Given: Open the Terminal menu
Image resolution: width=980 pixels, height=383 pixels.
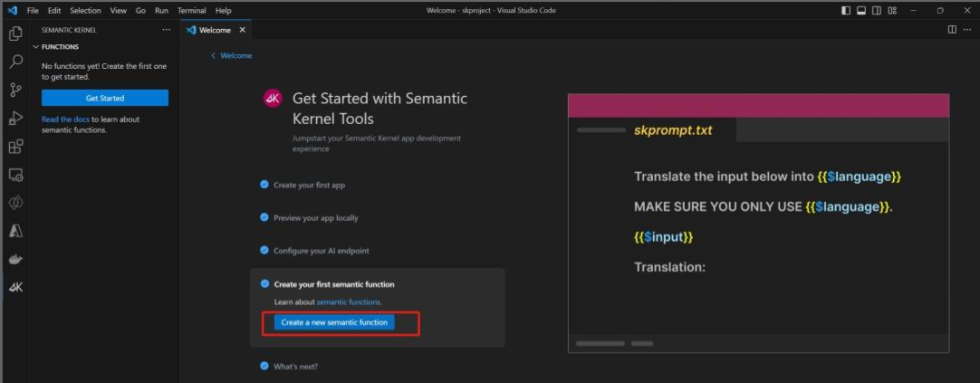Looking at the screenshot, I should [x=191, y=11].
